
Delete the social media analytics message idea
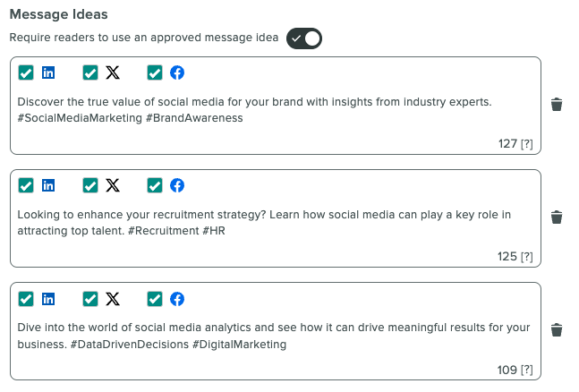557,330
